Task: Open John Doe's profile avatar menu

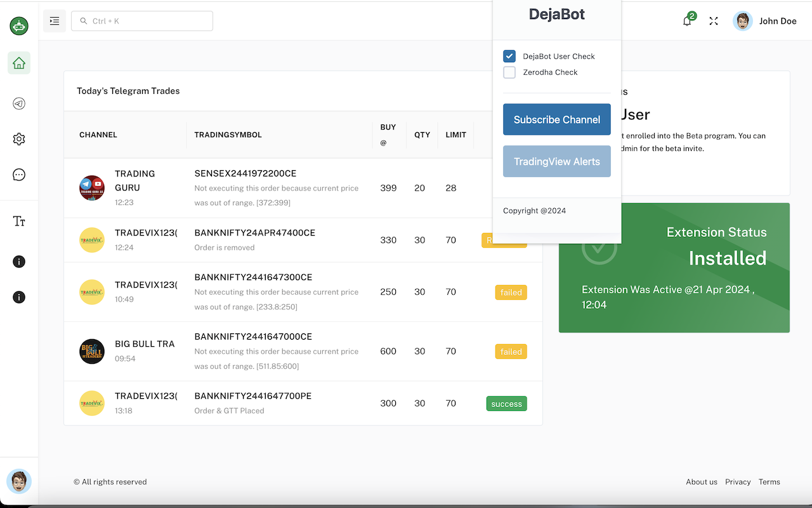Action: 742,20
